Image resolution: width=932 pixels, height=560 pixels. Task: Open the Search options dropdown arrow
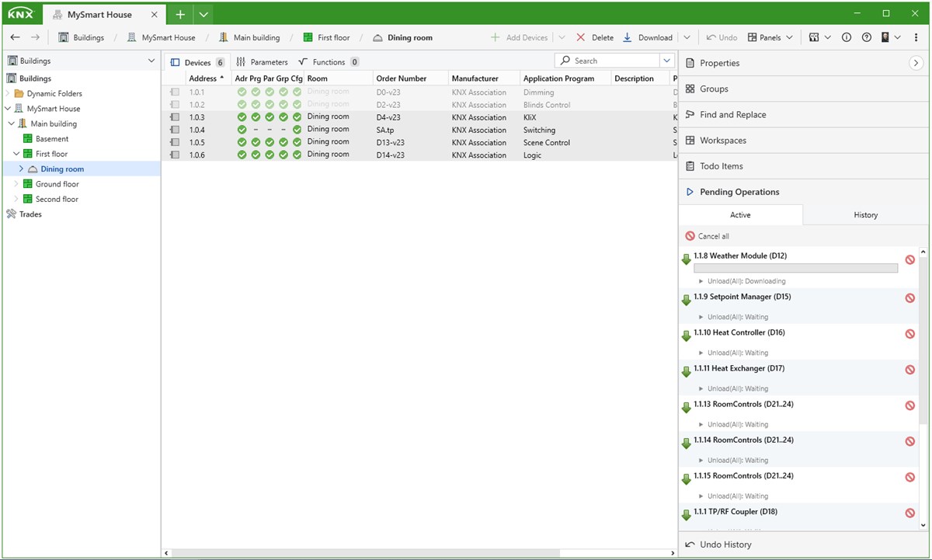pos(666,61)
